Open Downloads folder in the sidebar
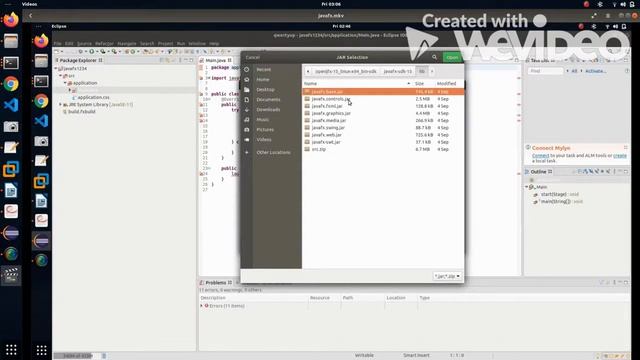This screenshot has width=640, height=360. click(x=268, y=109)
